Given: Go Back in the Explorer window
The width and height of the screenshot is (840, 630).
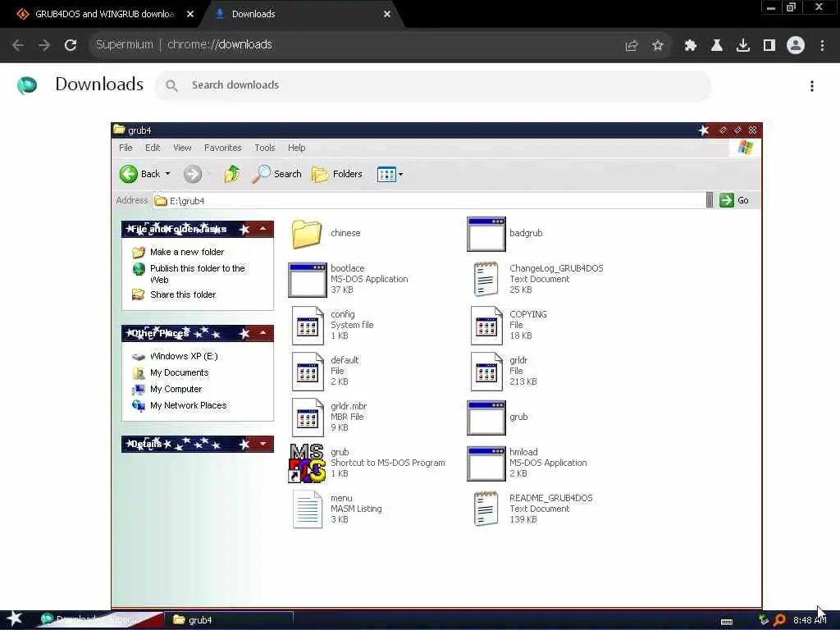Looking at the screenshot, I should [x=139, y=174].
